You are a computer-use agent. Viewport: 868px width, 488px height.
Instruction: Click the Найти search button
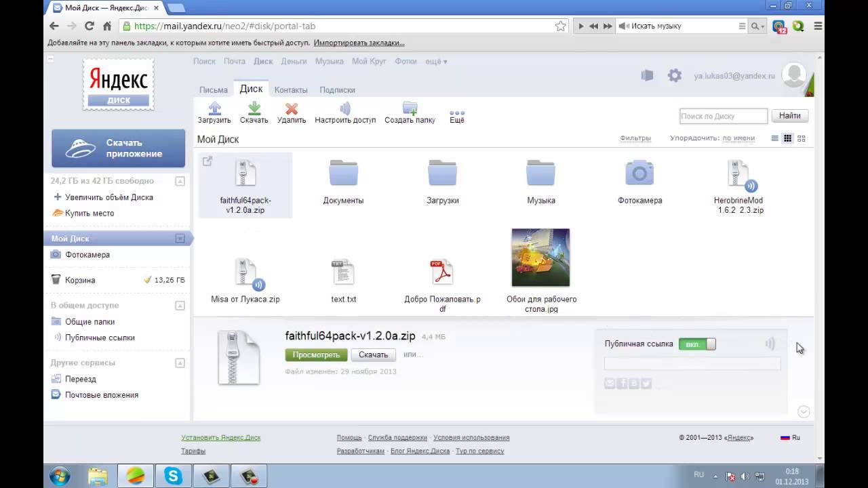click(789, 116)
